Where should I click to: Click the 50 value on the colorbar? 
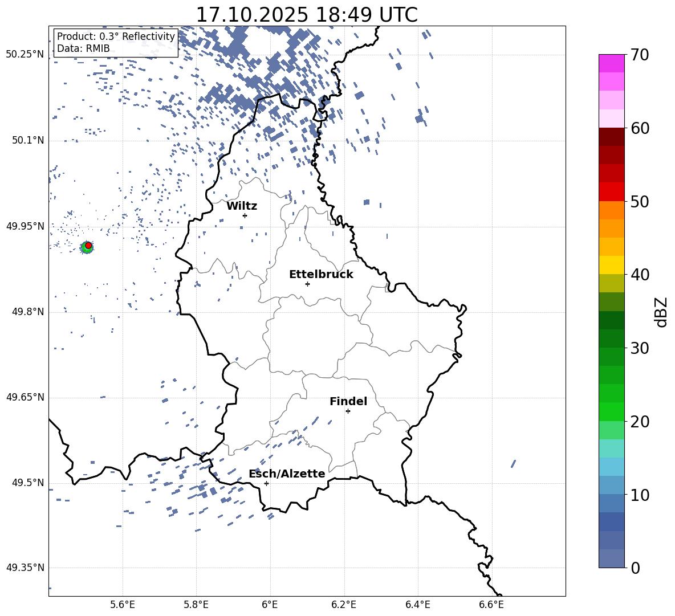[640, 202]
